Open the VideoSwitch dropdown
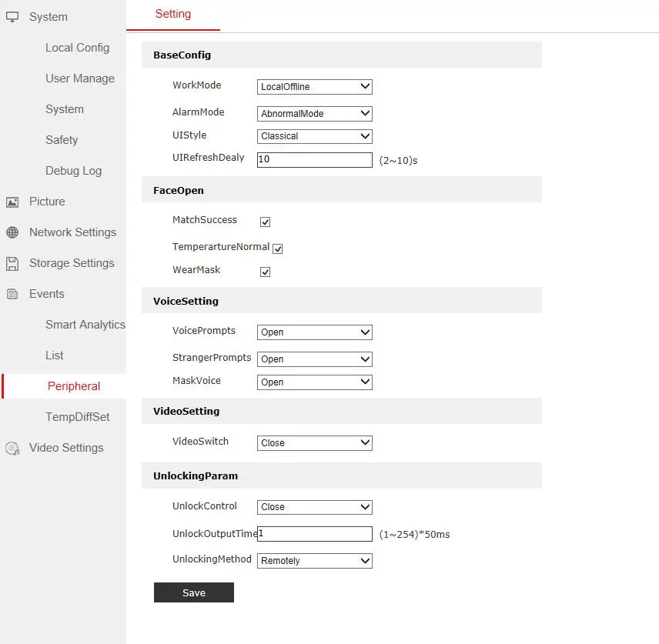 314,443
